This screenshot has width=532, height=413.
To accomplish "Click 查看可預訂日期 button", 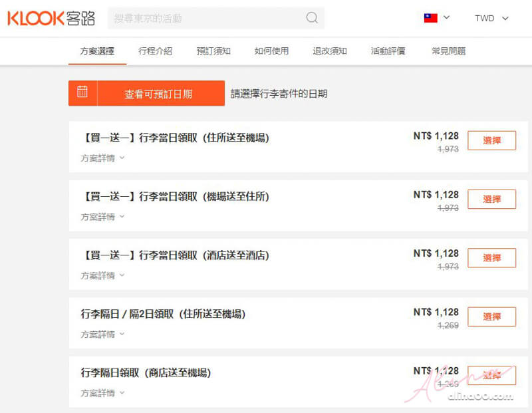I will pos(146,93).
